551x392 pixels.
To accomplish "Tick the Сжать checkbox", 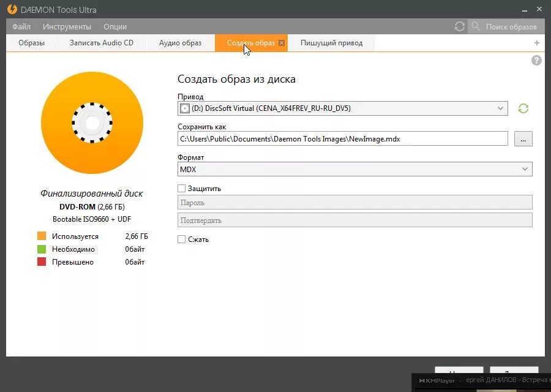I will (x=181, y=239).
